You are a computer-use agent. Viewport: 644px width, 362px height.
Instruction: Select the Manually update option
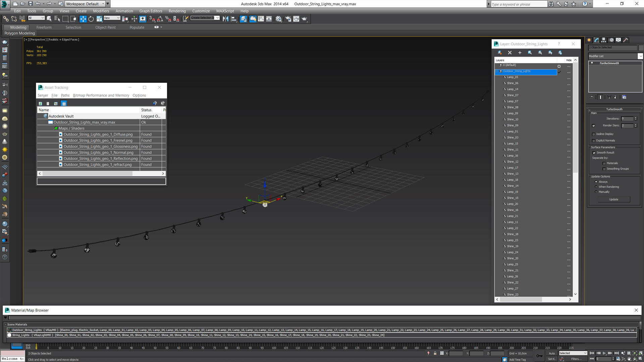pos(596,192)
